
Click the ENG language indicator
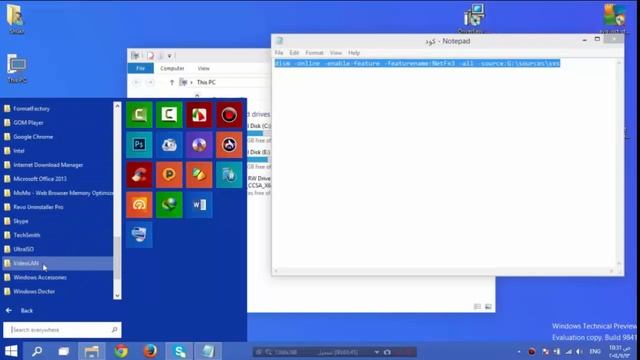point(595,351)
